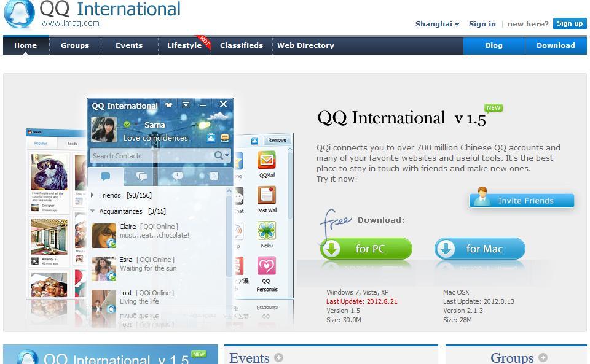
Task: Click the arrow icon next to Groups heading
Action: (x=543, y=357)
